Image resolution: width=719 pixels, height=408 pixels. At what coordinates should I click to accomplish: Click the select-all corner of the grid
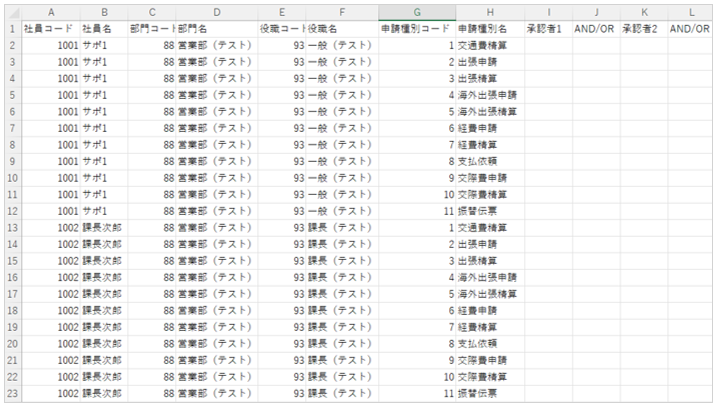[x=10, y=11]
